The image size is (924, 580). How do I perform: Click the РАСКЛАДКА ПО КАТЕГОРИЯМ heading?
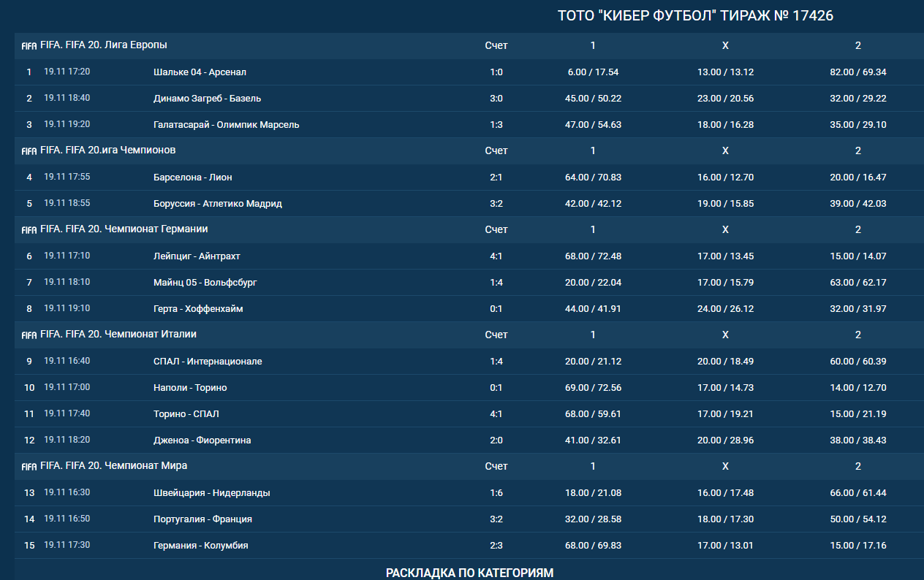(469, 573)
